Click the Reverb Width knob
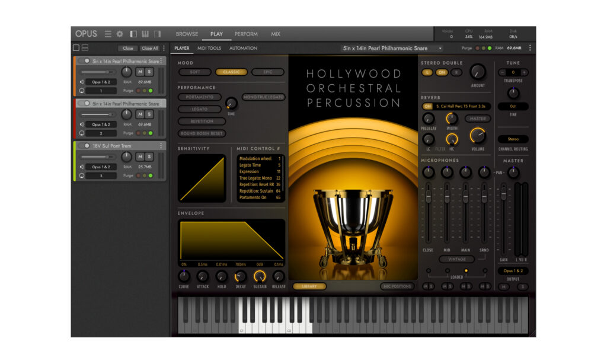Screen dimensions: 607x364 451,119
